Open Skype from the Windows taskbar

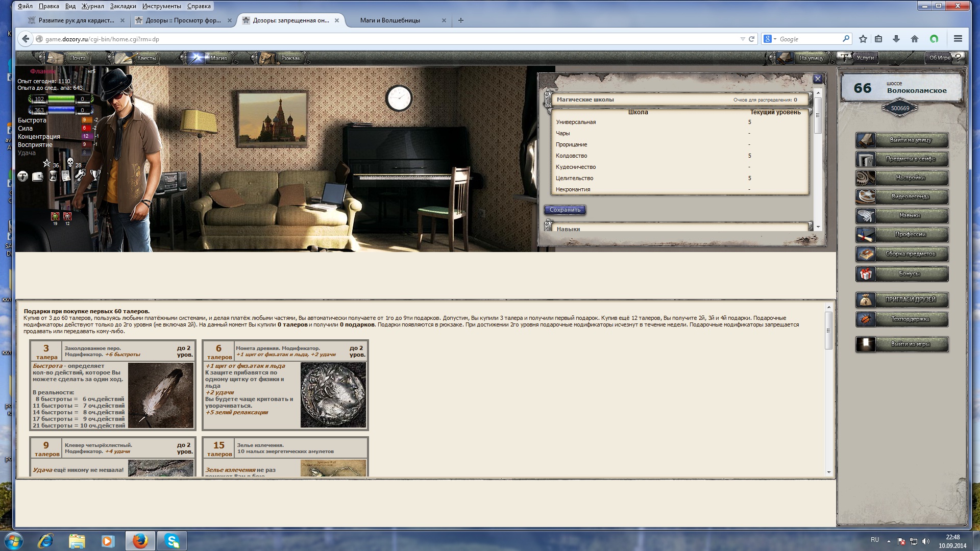pyautogui.click(x=172, y=541)
